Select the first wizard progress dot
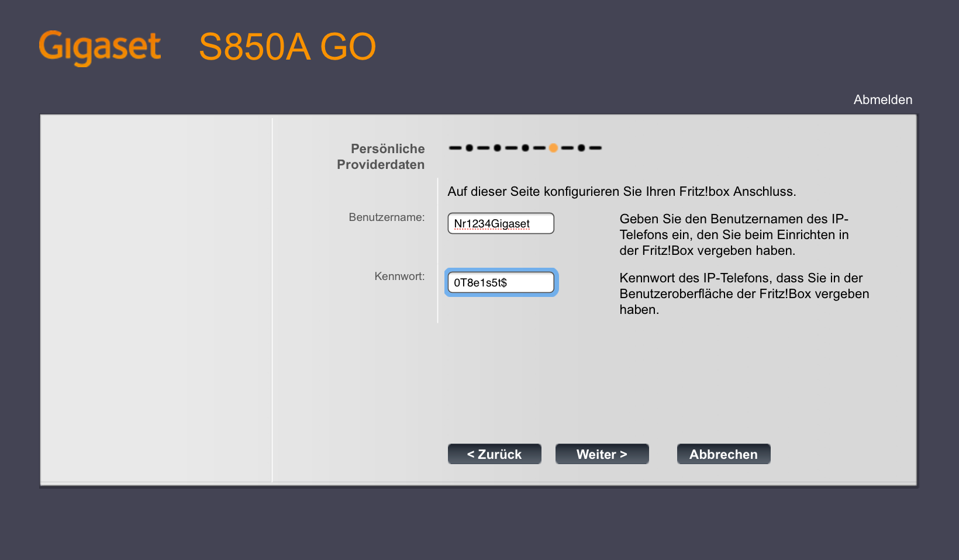The height and width of the screenshot is (560, 959). pyautogui.click(x=469, y=148)
